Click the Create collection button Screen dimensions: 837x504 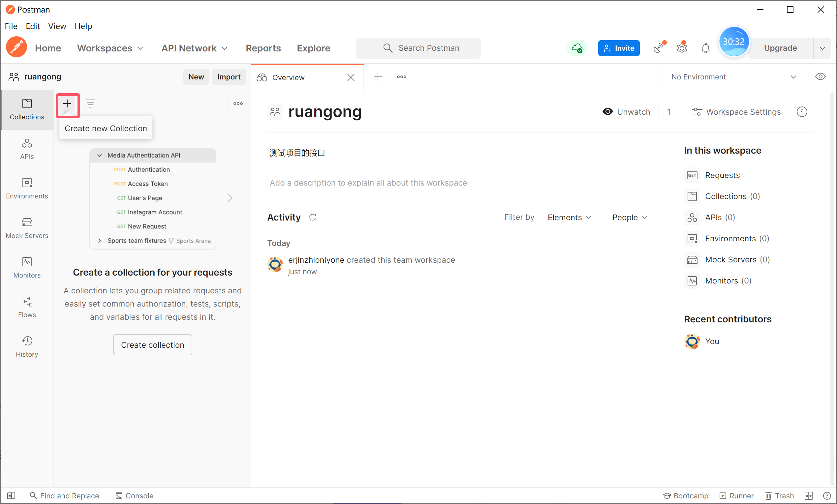pyautogui.click(x=152, y=345)
